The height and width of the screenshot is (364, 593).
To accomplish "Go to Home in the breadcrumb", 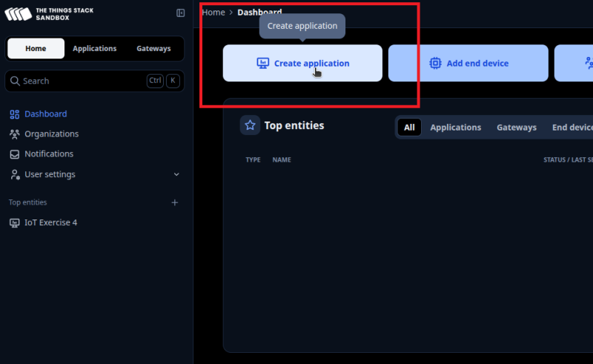I will point(213,13).
